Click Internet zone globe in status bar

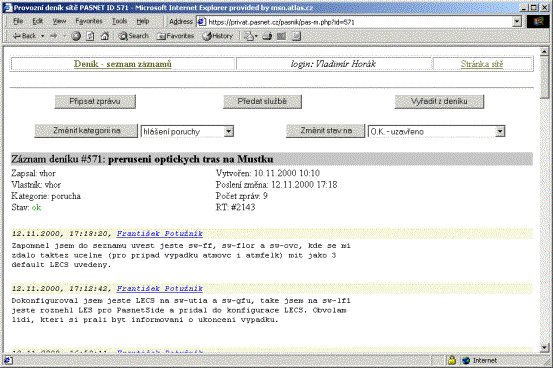point(466,360)
